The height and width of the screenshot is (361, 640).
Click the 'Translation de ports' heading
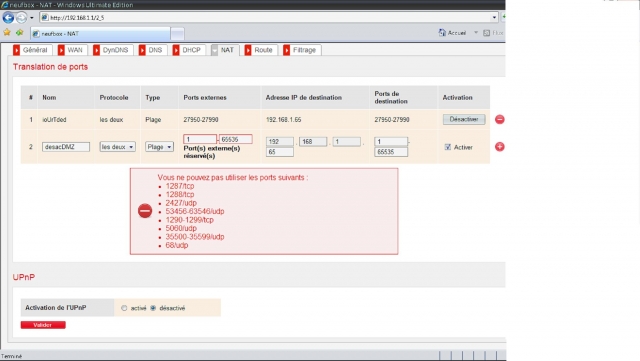click(50, 67)
